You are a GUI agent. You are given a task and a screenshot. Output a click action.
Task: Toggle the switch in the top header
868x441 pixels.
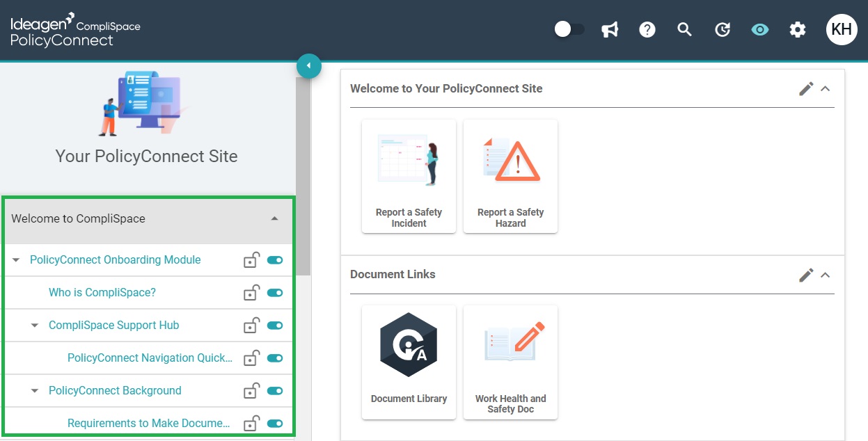pyautogui.click(x=569, y=29)
